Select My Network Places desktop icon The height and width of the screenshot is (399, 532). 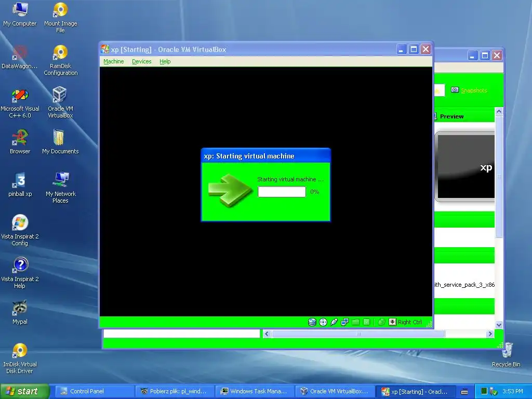(60, 188)
